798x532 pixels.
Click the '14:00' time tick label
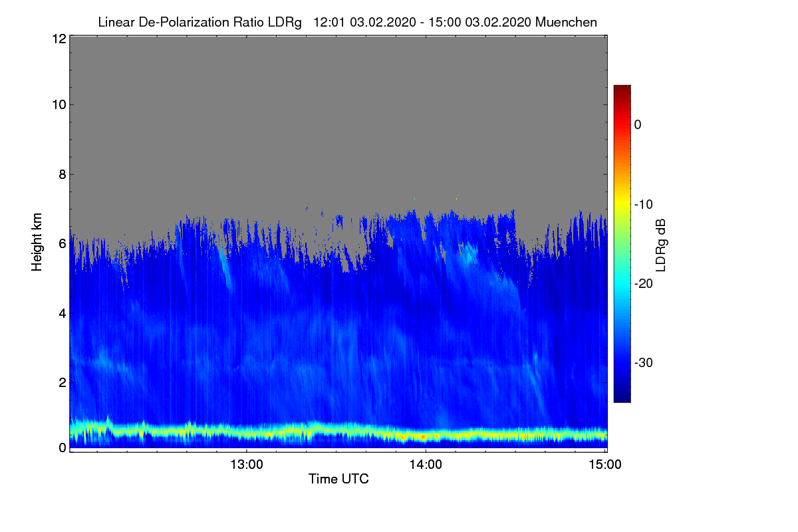pos(426,464)
